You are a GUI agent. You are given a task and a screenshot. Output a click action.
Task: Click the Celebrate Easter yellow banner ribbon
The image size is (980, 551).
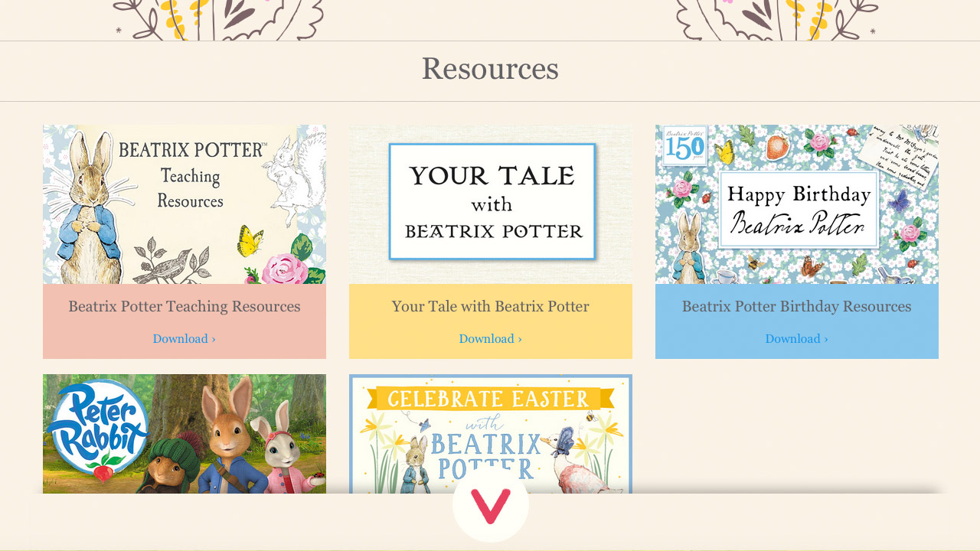tap(490, 399)
